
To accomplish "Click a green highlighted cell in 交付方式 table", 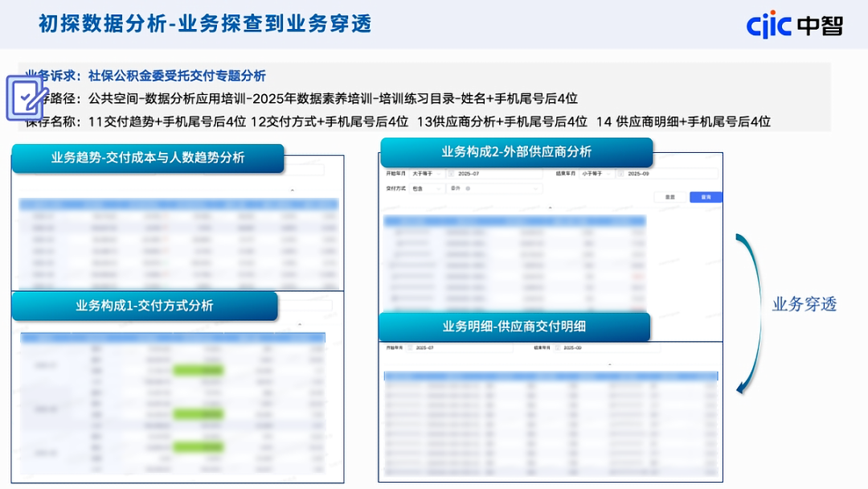I will tap(199, 370).
